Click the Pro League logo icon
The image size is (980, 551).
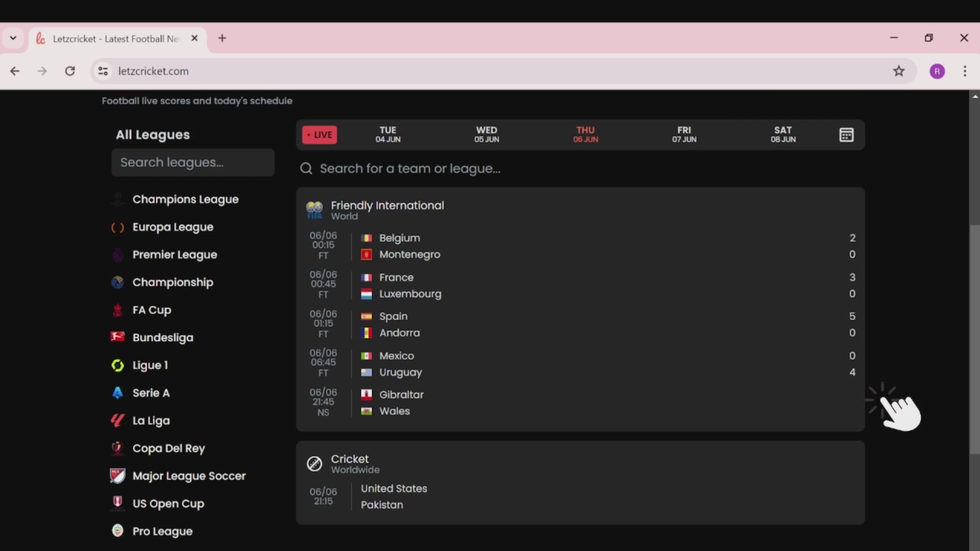click(117, 531)
